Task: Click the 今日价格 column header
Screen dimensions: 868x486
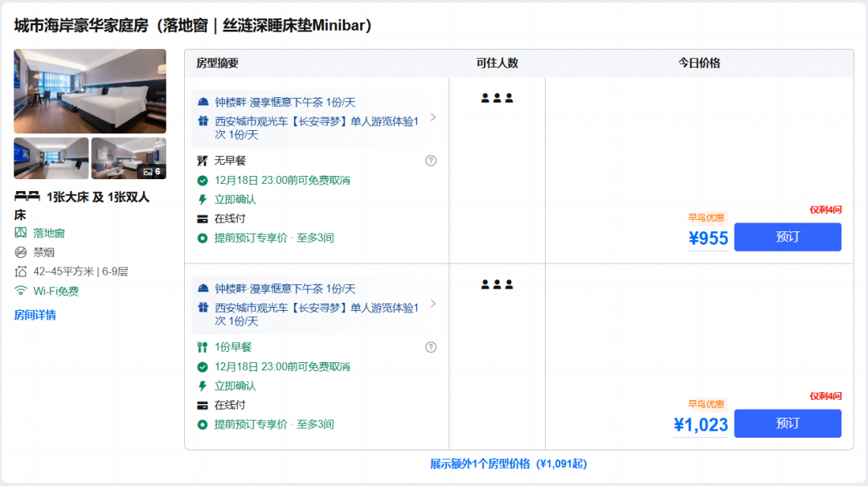Action: pos(699,63)
